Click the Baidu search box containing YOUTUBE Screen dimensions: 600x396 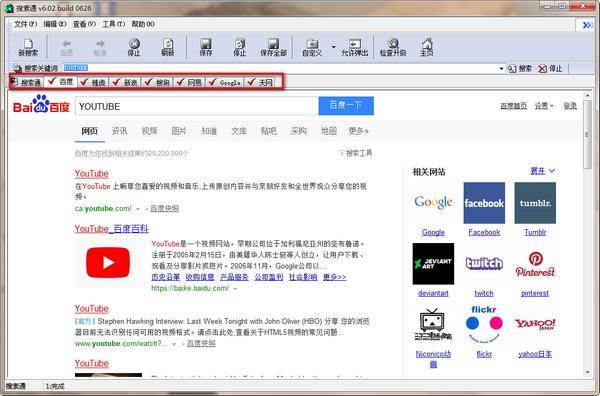pos(197,106)
